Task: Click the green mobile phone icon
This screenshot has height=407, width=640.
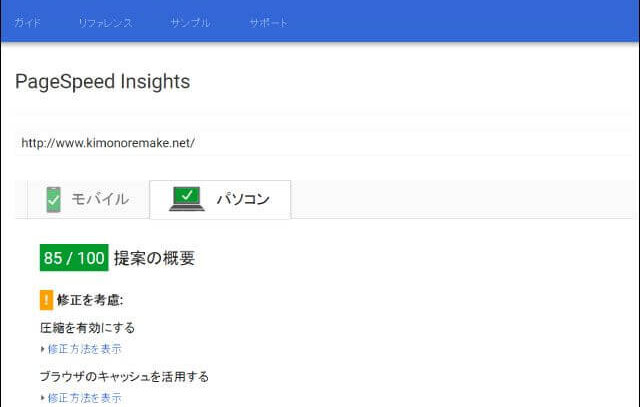Action: point(53,199)
